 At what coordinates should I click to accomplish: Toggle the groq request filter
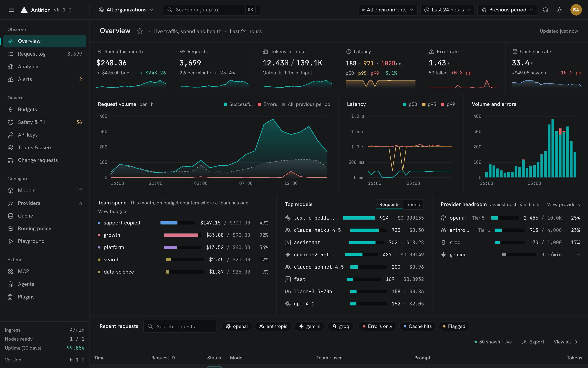point(341,326)
